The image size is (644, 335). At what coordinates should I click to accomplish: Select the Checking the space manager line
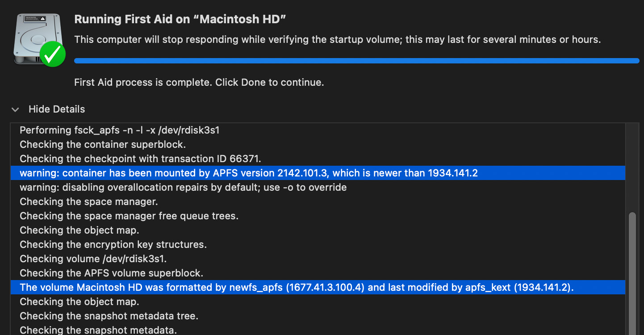point(89,202)
